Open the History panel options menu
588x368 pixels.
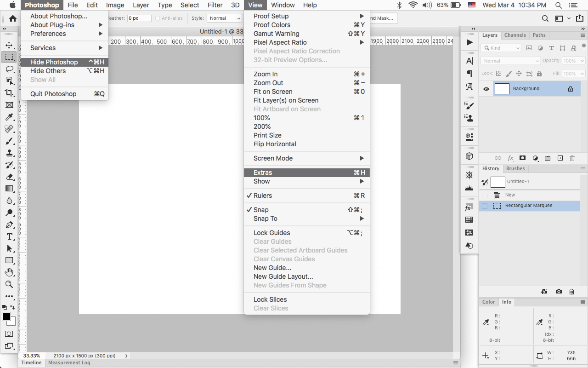click(583, 169)
